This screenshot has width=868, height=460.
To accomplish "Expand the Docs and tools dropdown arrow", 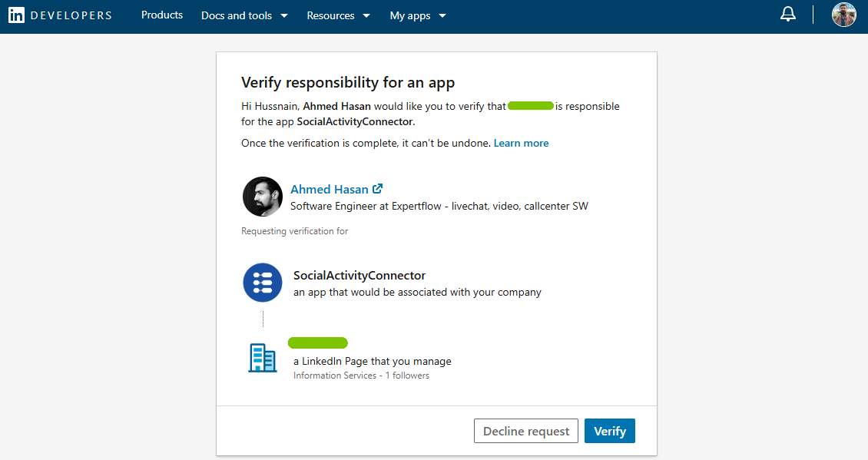I will (284, 16).
